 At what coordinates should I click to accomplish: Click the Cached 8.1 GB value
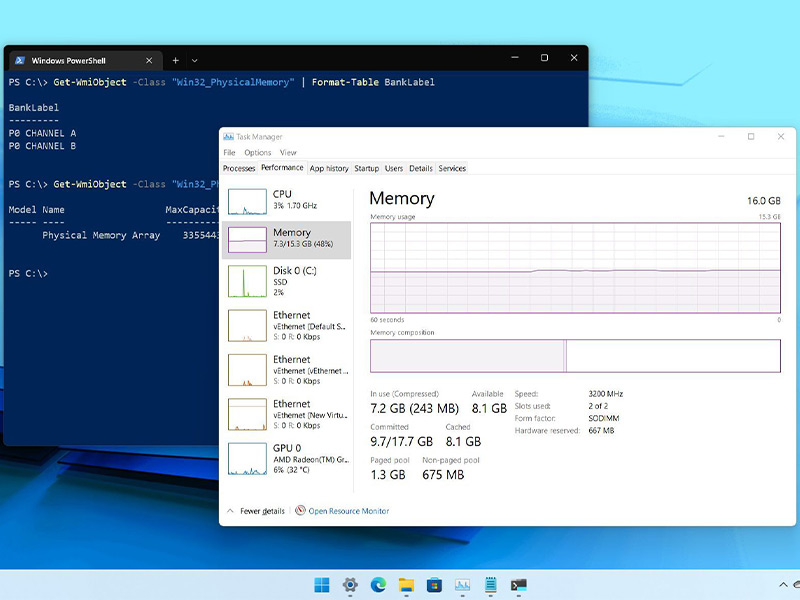[463, 441]
